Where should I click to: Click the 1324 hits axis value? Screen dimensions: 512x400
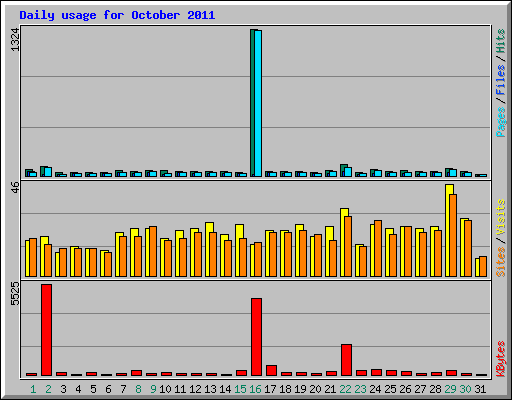[15, 40]
